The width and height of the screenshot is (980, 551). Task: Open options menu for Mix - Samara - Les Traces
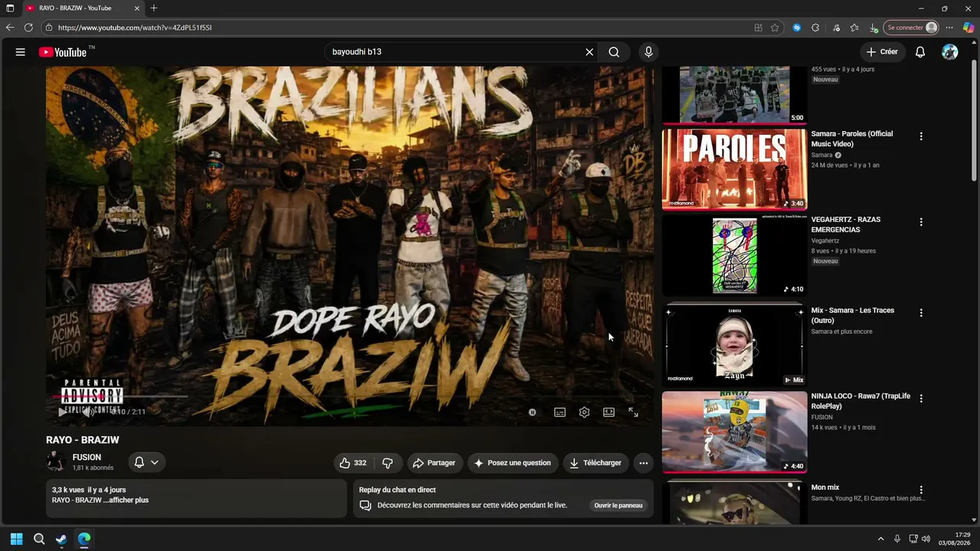921,313
